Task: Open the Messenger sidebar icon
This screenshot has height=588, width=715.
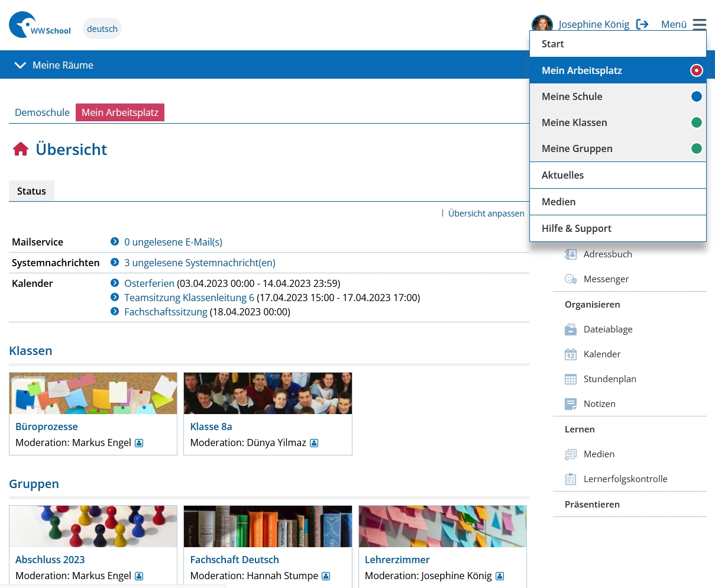Action: click(x=571, y=279)
